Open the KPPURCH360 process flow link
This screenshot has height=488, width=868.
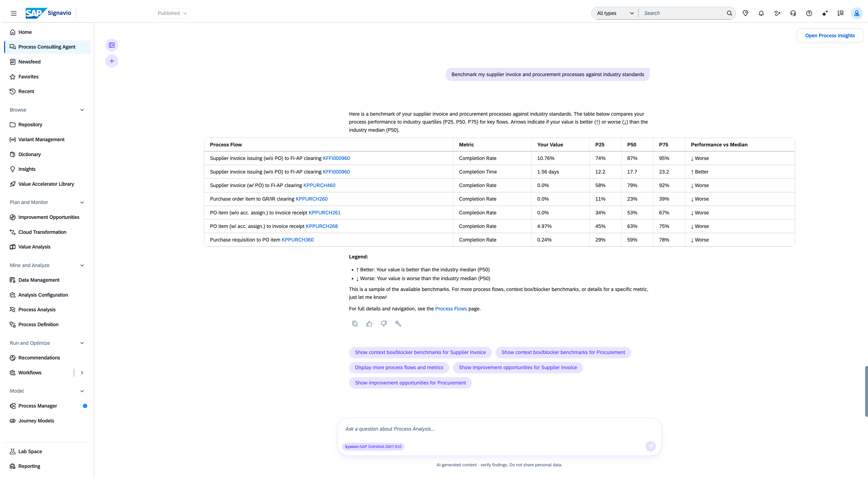(297, 240)
